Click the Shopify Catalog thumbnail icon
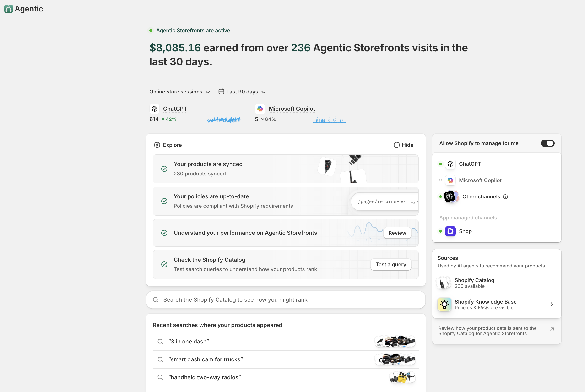585x392 pixels. point(444,283)
